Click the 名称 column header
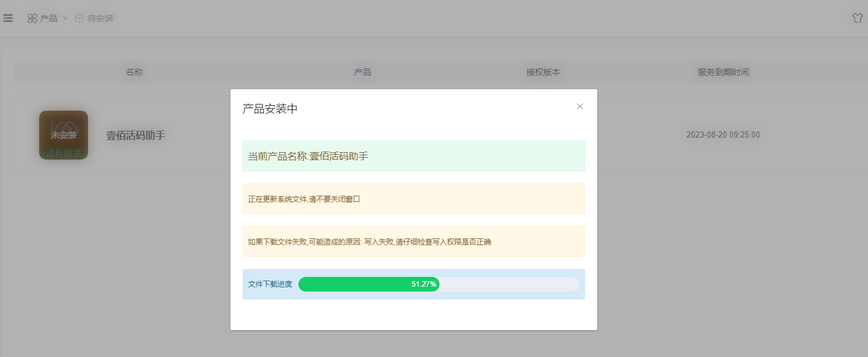 pyautogui.click(x=134, y=72)
